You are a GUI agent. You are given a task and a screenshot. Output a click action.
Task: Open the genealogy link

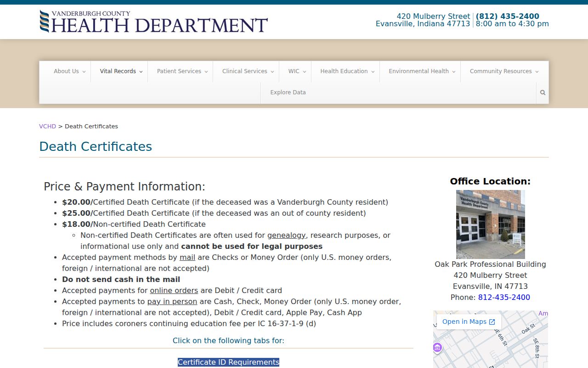[286, 236]
